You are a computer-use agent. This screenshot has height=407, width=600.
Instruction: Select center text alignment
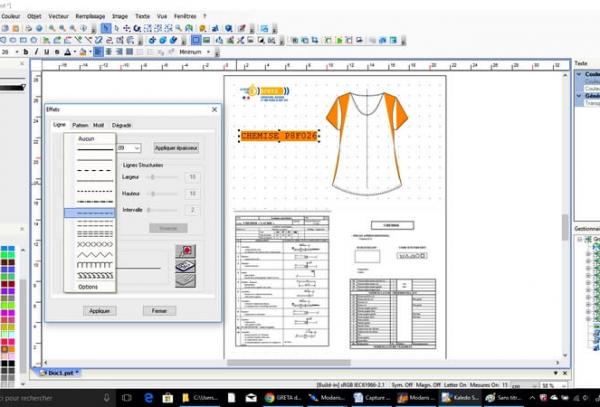tap(109, 52)
